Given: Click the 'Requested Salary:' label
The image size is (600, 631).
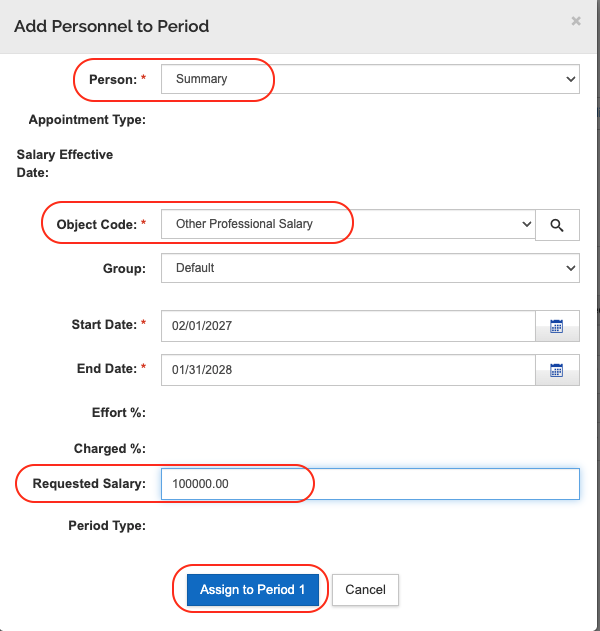Looking at the screenshot, I should (x=89, y=483).
